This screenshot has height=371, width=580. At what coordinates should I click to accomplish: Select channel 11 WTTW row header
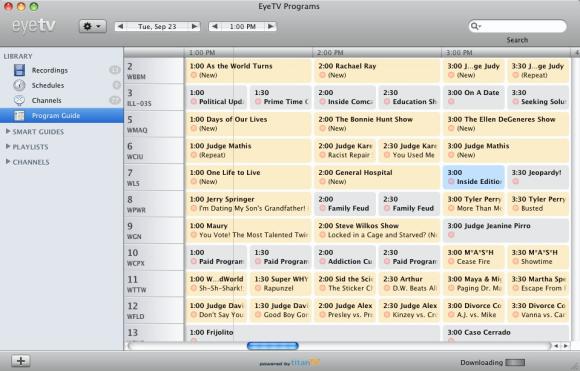point(154,284)
